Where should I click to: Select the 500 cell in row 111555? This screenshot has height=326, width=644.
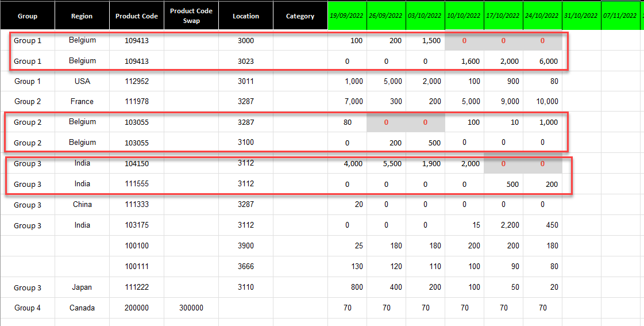[x=503, y=184]
